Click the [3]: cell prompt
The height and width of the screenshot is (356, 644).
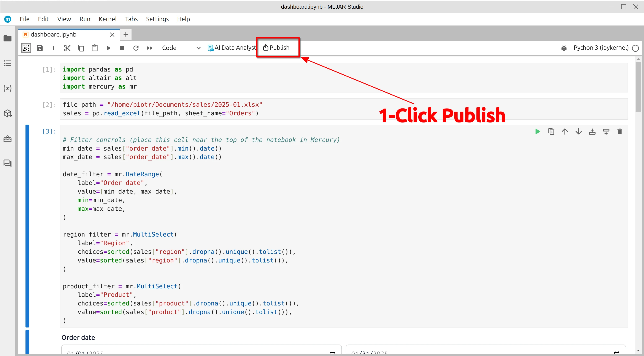coord(49,132)
